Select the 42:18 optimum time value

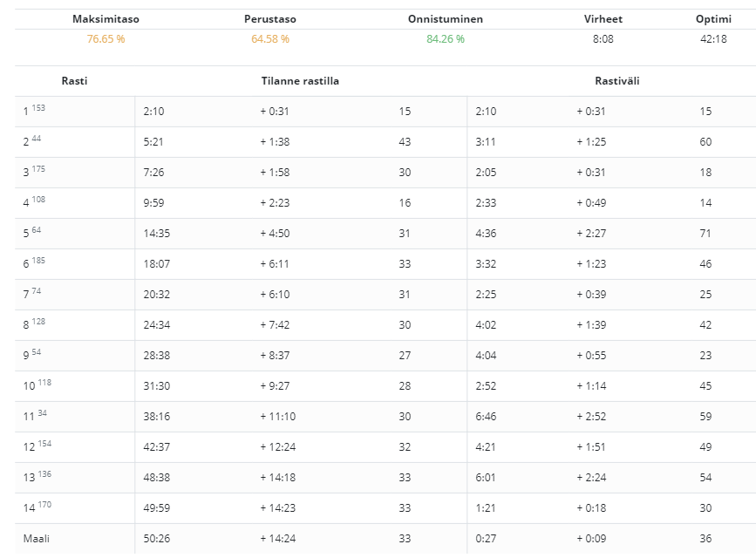[713, 39]
